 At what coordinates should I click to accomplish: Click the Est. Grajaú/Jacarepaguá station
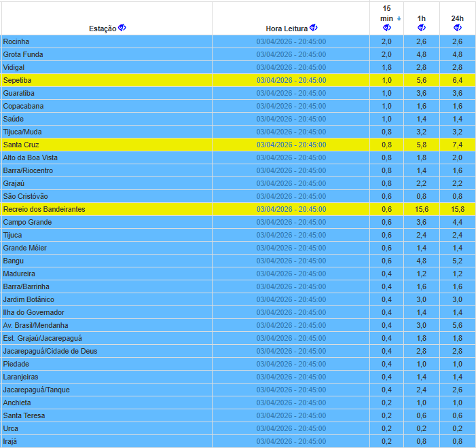coord(43,338)
